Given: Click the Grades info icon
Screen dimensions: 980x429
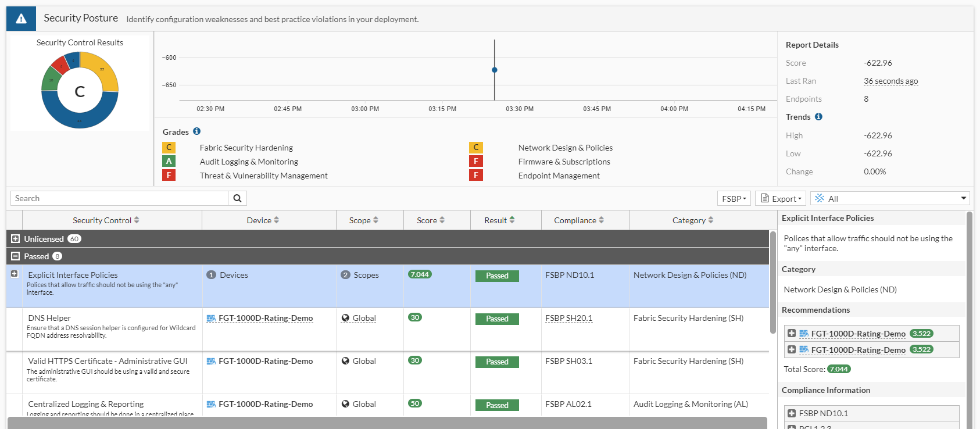Looking at the screenshot, I should tap(196, 131).
